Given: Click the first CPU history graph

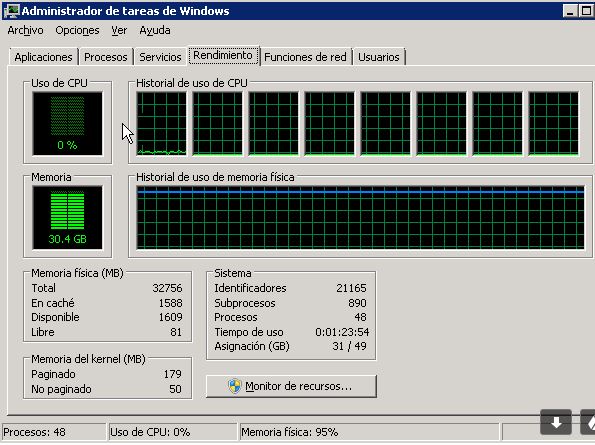Looking at the screenshot, I should tap(161, 124).
